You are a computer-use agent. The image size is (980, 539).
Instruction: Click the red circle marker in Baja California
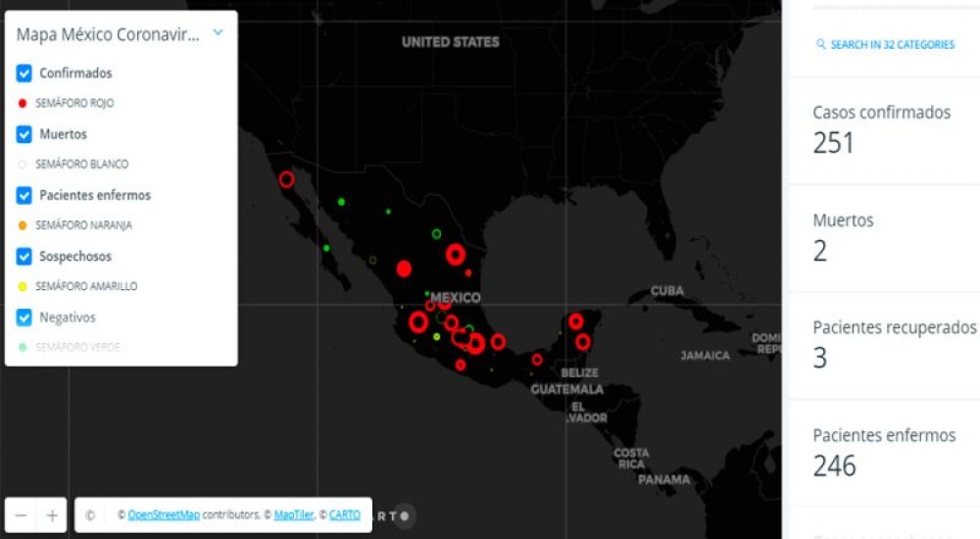click(286, 179)
